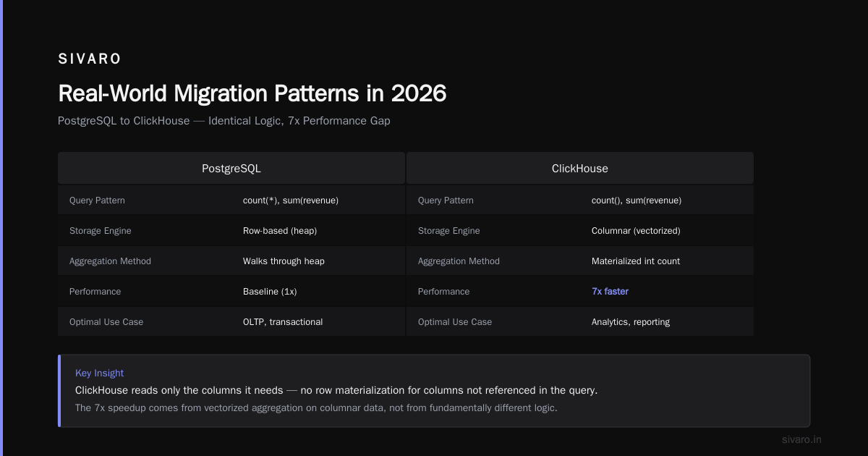Image resolution: width=868 pixels, height=456 pixels.
Task: Click the ClickHouse table header
Action: (x=580, y=168)
